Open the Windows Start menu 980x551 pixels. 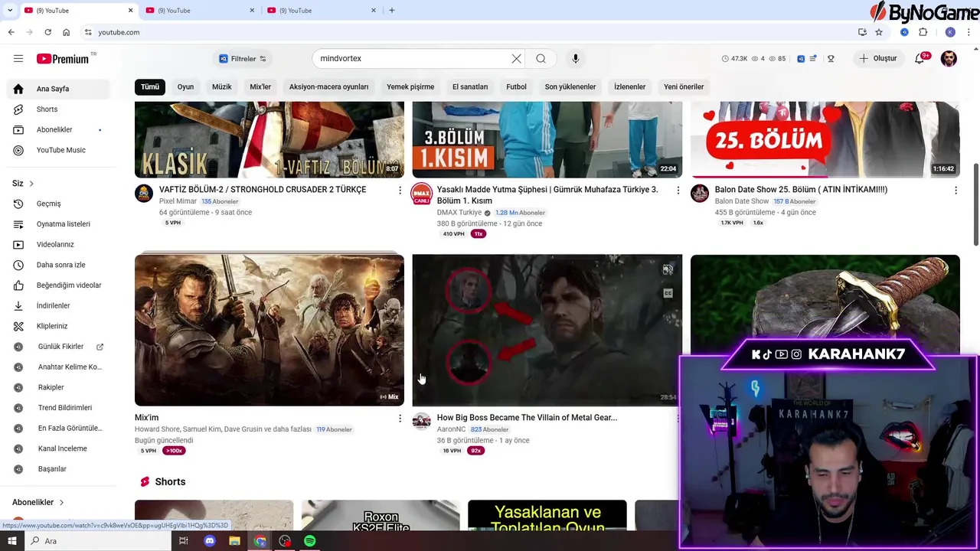point(11,541)
